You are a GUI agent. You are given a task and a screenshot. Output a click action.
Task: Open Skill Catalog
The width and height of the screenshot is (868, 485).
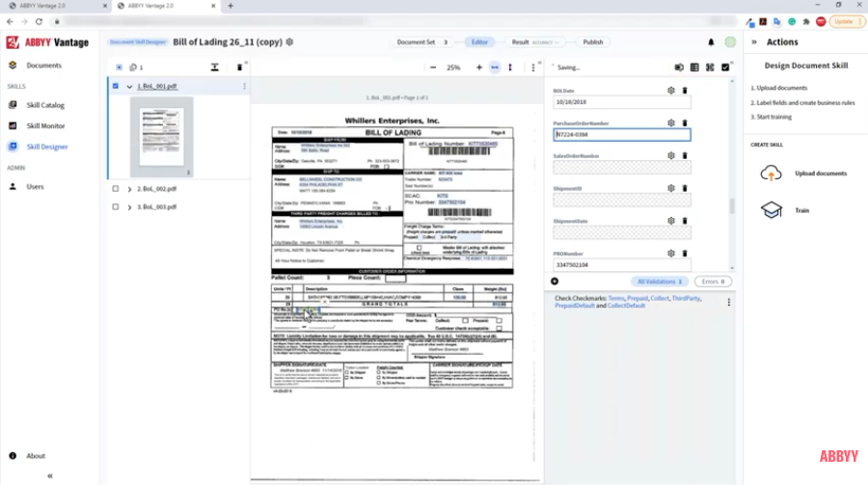point(45,105)
